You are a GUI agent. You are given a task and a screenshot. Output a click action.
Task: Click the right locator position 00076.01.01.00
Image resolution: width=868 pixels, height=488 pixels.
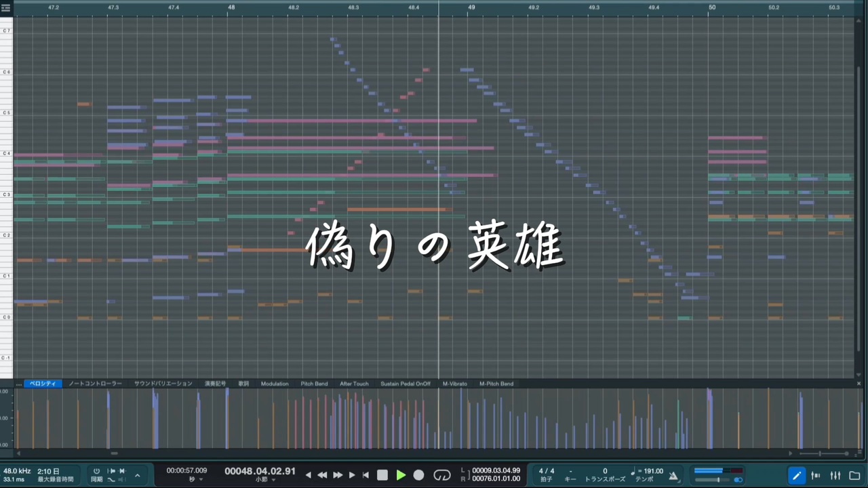(496, 479)
